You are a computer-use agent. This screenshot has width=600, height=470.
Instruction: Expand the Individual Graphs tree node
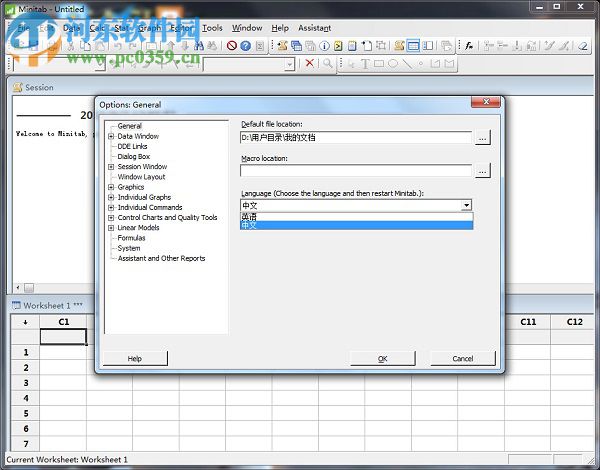(111, 197)
